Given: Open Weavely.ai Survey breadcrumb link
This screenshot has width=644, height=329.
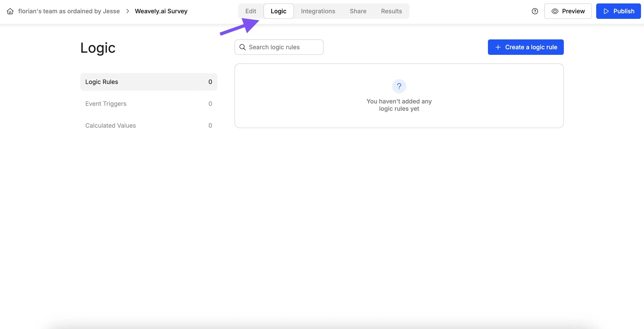Looking at the screenshot, I should pyautogui.click(x=161, y=11).
